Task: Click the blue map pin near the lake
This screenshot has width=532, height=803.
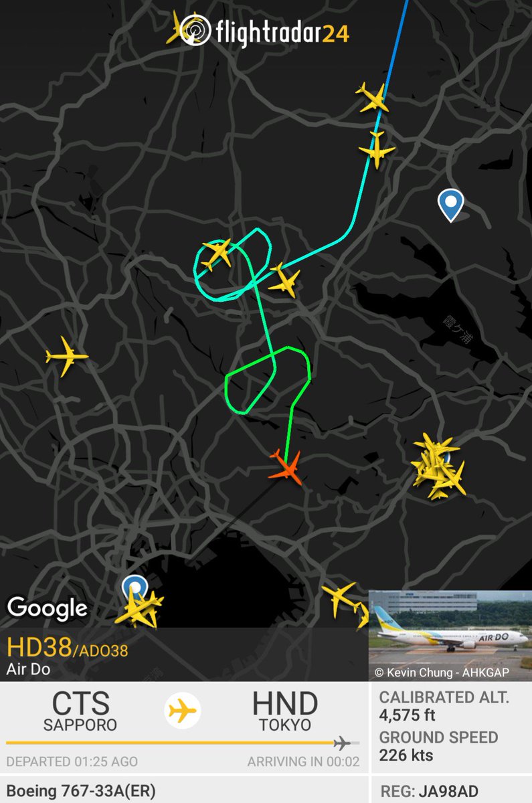Action: (x=451, y=205)
